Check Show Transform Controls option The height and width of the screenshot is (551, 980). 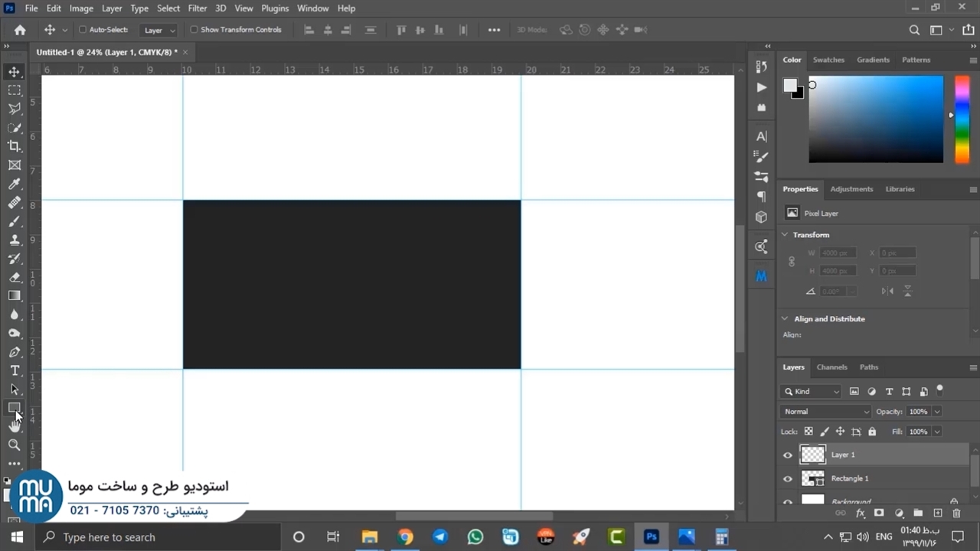194,30
